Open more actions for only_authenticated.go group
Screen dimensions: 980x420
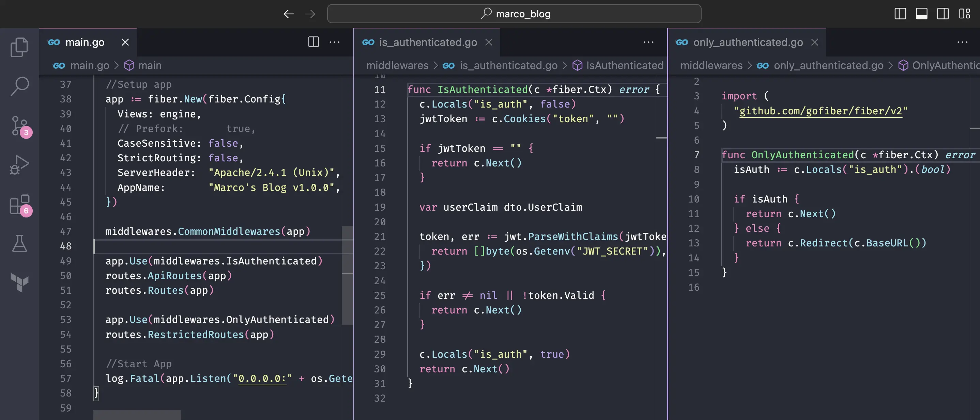pos(963,42)
